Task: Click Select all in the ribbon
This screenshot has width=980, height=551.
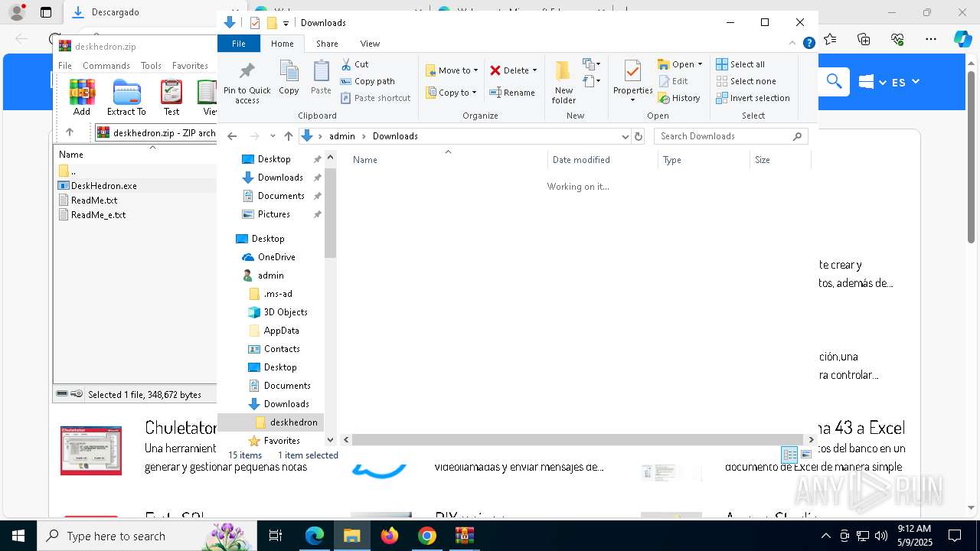Action: coord(740,64)
